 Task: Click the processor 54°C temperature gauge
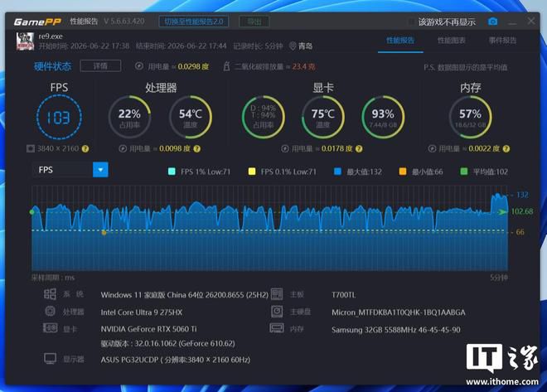191,117
